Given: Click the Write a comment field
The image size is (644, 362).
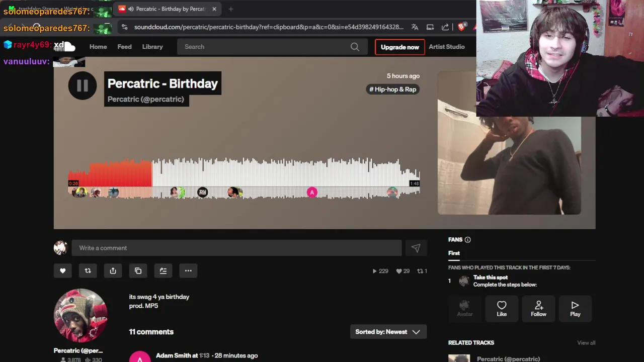Looking at the screenshot, I should click(236, 248).
